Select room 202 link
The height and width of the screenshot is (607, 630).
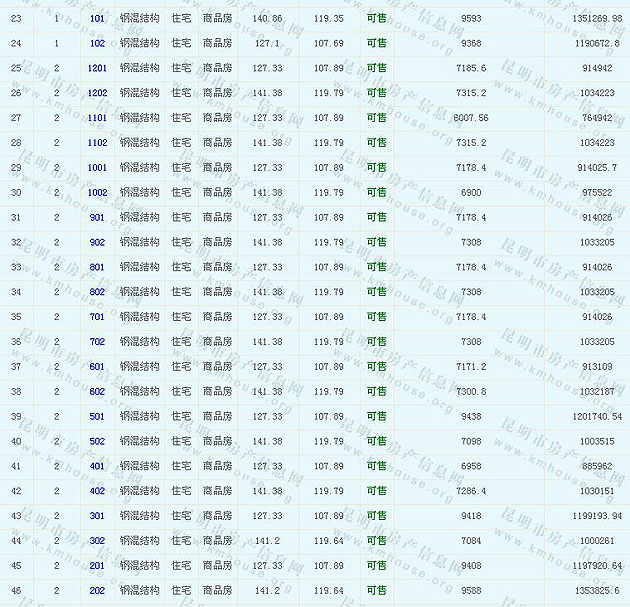pyautogui.click(x=97, y=591)
